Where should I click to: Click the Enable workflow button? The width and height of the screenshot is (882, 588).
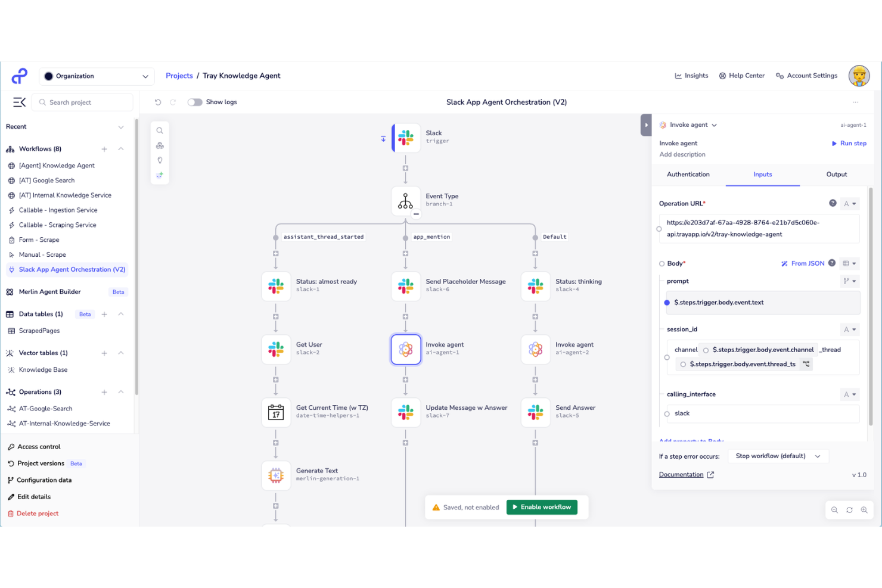point(542,507)
